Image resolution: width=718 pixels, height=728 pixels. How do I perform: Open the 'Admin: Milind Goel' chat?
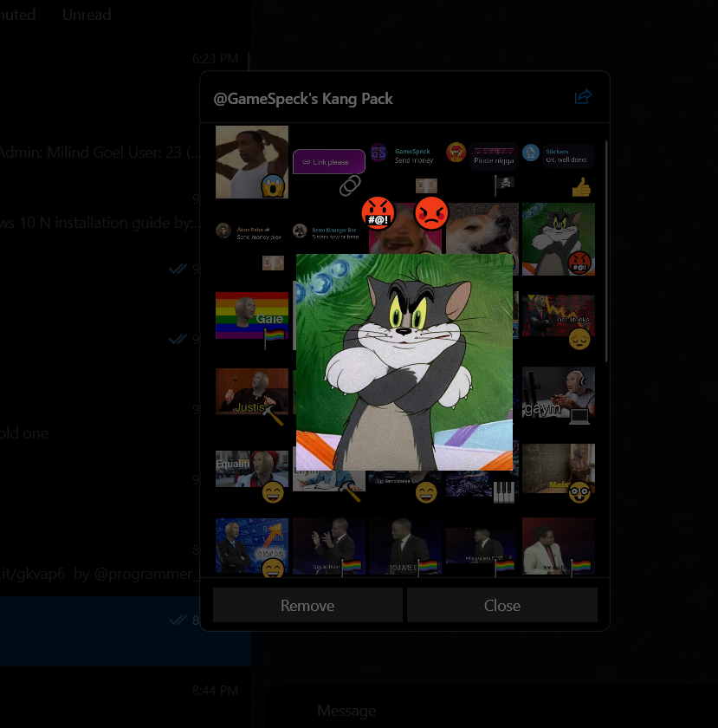pyautogui.click(x=100, y=153)
